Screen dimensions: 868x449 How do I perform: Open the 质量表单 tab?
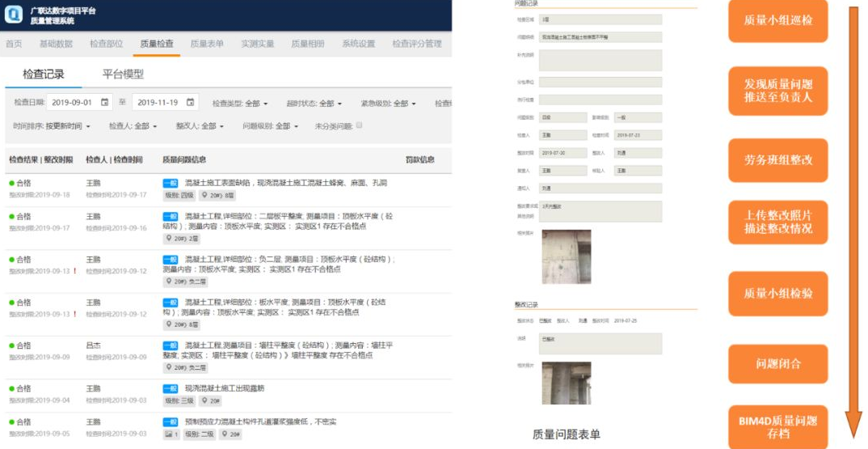(x=207, y=44)
